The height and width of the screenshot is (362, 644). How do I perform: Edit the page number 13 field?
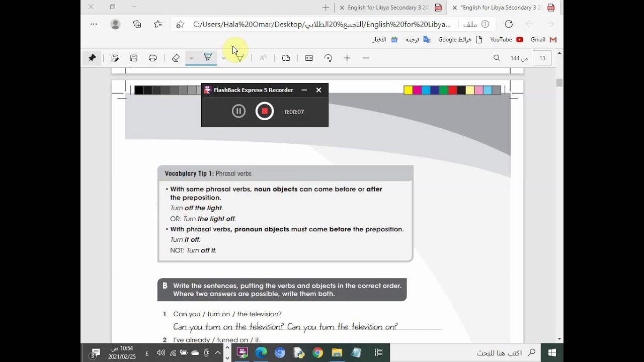pyautogui.click(x=542, y=58)
